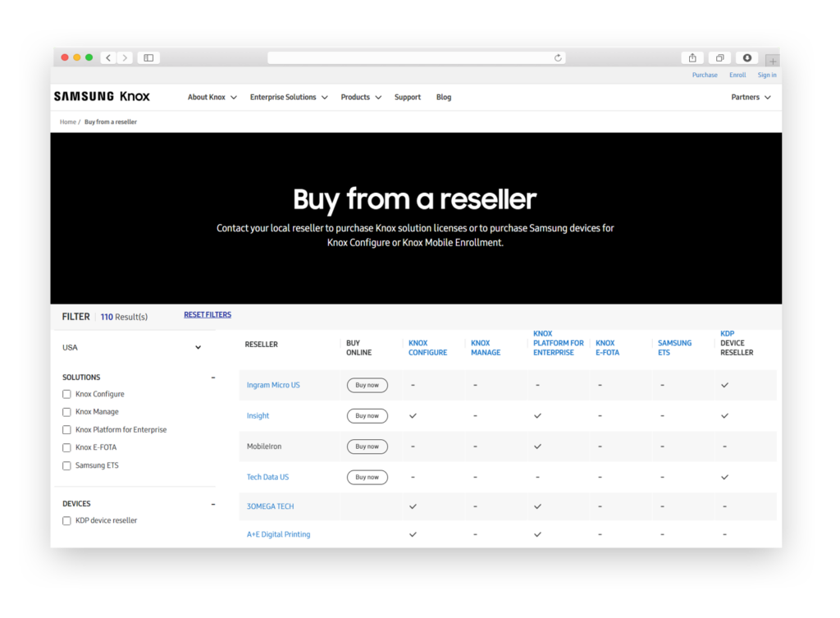The width and height of the screenshot is (840, 618).
Task: Tick the Knox E-FOTA filter checkbox
Action: 66,447
